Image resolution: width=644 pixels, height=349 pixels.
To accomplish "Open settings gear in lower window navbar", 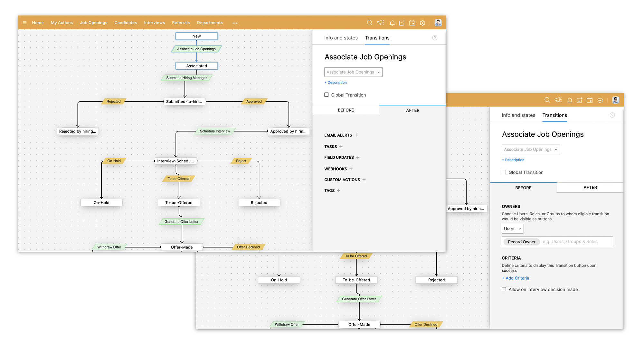I will pyautogui.click(x=600, y=100).
